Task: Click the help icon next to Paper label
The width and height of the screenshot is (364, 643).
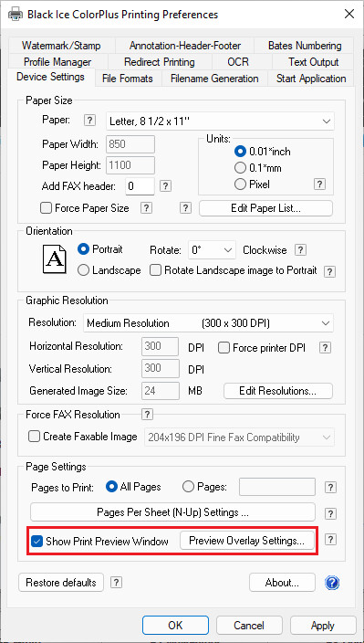Action: pos(89,121)
